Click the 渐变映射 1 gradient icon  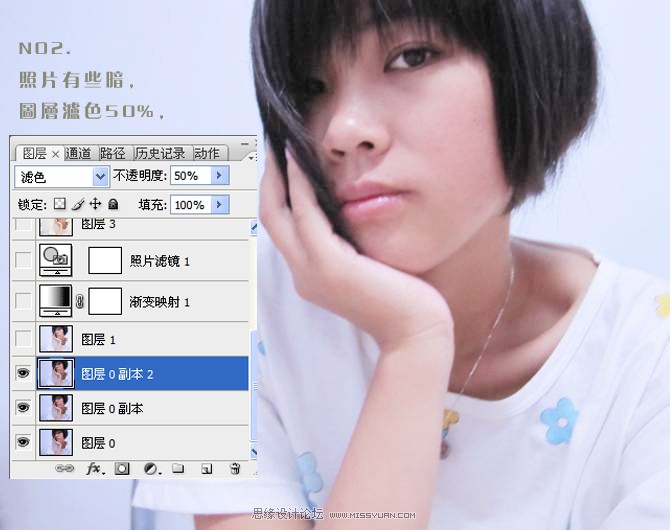[56, 301]
